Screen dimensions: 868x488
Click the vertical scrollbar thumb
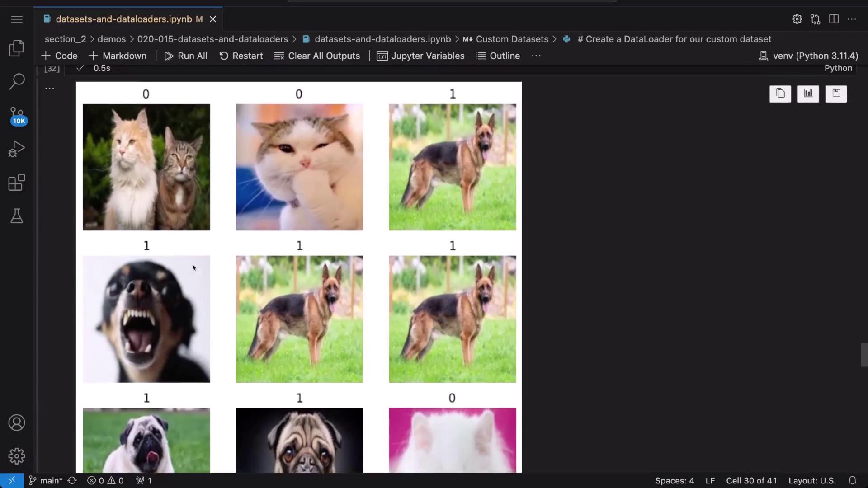863,355
